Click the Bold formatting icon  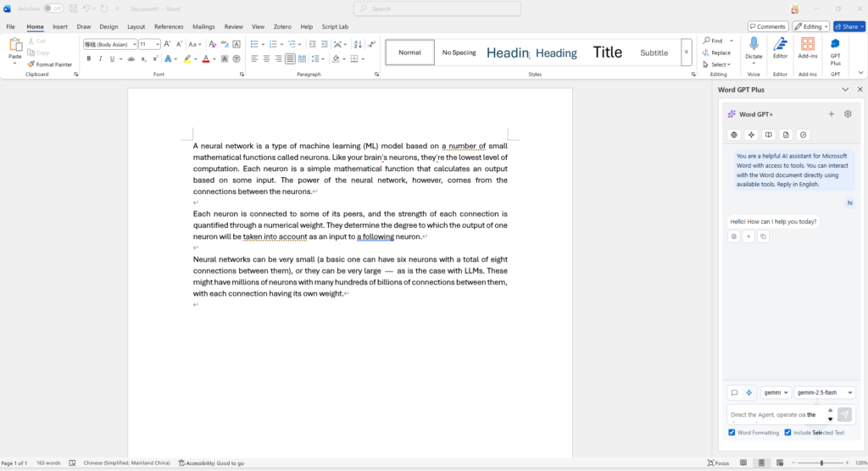(x=88, y=58)
